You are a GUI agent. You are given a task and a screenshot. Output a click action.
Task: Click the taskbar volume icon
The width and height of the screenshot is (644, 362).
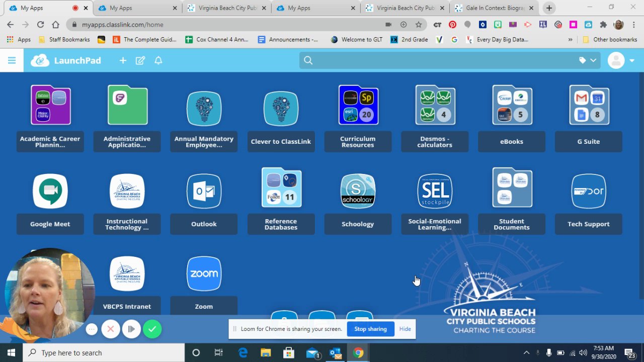pos(583,352)
